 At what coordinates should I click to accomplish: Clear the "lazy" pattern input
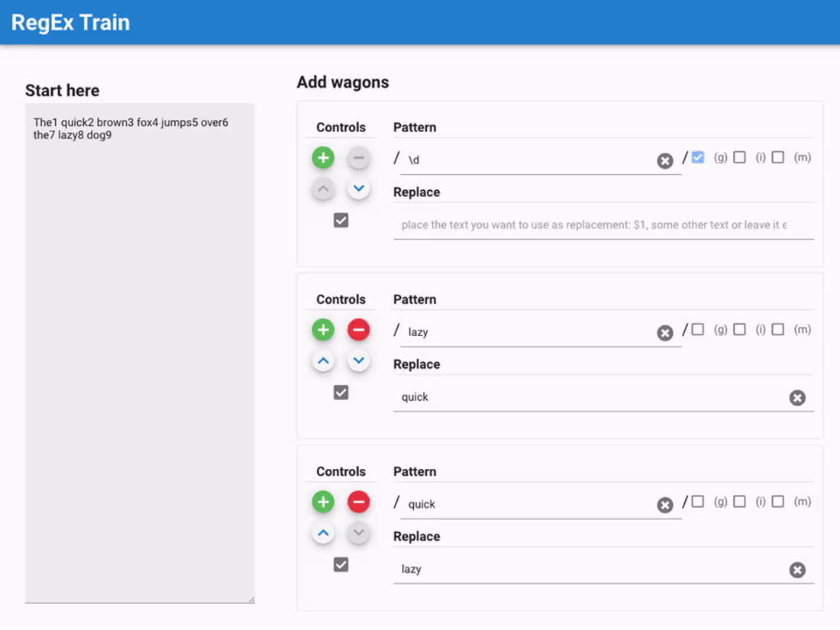click(x=665, y=333)
